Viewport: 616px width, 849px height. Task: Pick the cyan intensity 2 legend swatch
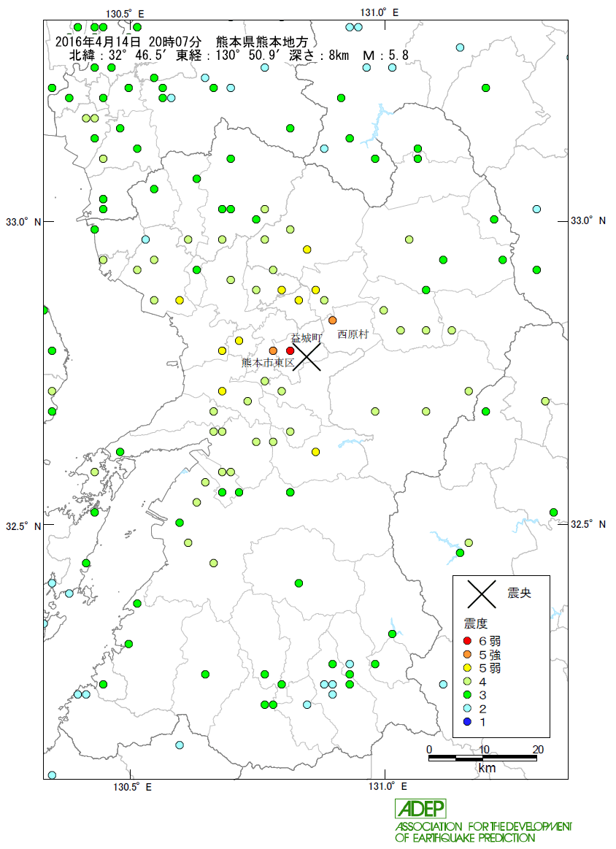coord(468,708)
